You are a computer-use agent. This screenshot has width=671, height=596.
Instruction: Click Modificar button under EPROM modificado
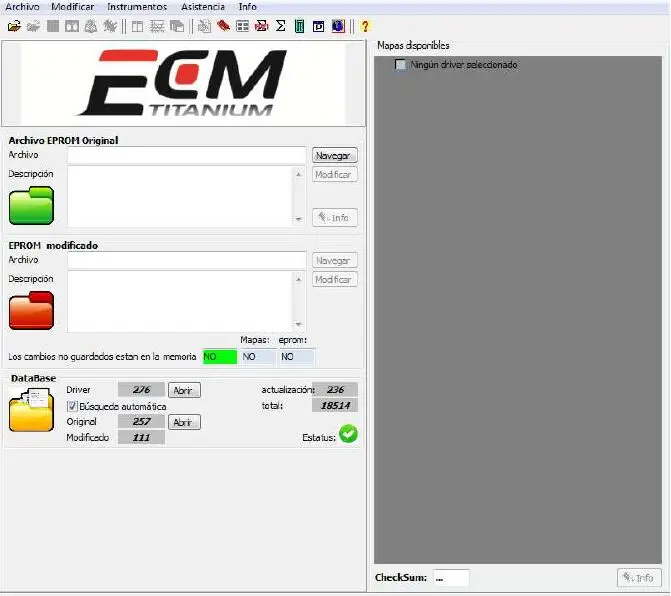[335, 279]
